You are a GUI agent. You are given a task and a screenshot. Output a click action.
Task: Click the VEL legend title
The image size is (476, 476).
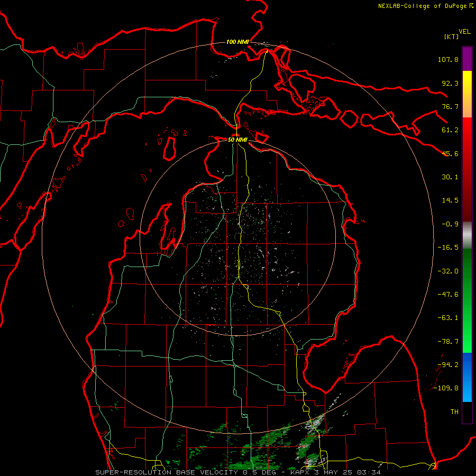(x=465, y=32)
